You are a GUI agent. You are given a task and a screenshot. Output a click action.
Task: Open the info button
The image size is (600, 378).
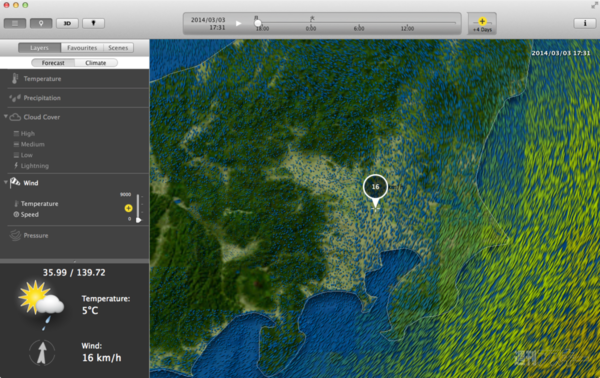coord(585,23)
